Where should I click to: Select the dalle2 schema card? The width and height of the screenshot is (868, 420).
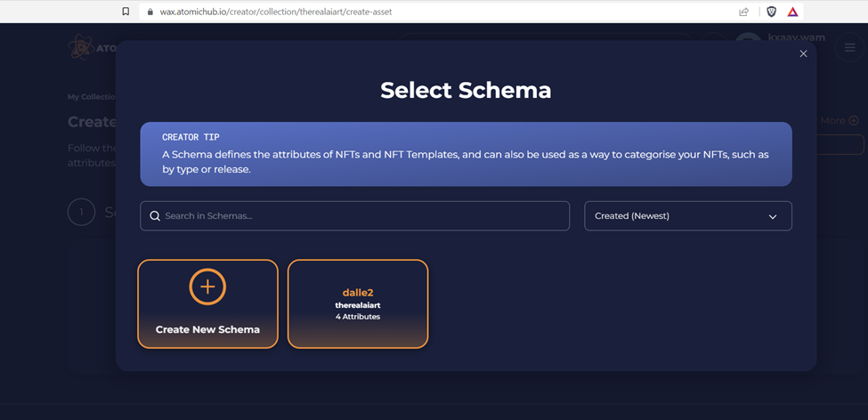(358, 303)
